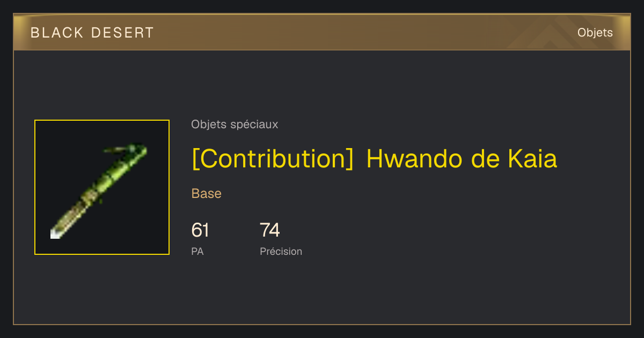This screenshot has height=338, width=644.
Task: Click the Précision value 74
Action: tap(270, 230)
